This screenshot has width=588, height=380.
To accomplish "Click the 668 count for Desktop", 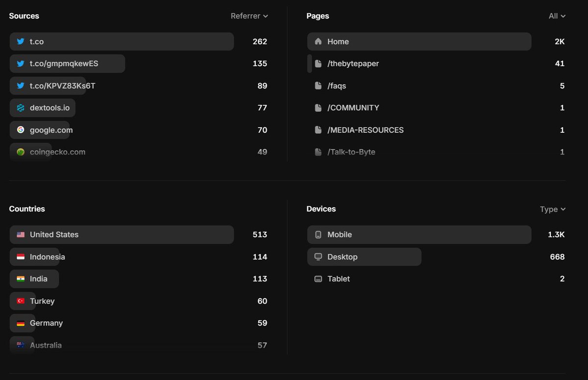I will coord(557,257).
